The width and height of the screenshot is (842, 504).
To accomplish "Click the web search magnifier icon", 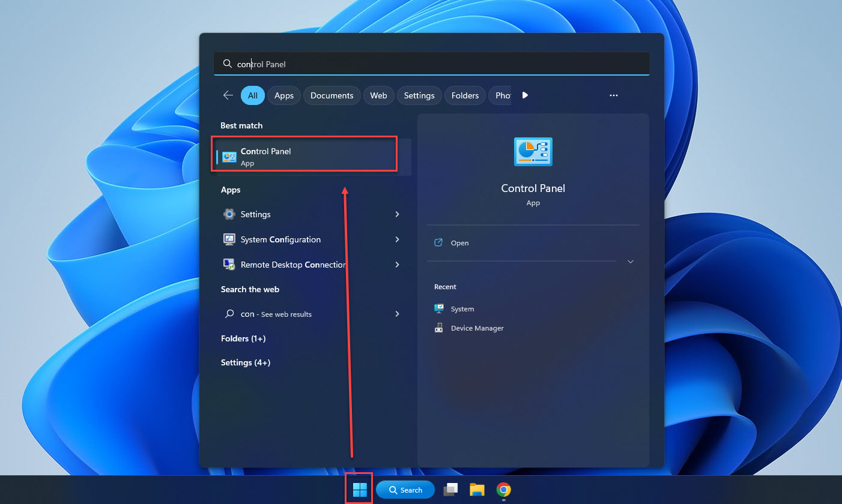I will click(229, 314).
